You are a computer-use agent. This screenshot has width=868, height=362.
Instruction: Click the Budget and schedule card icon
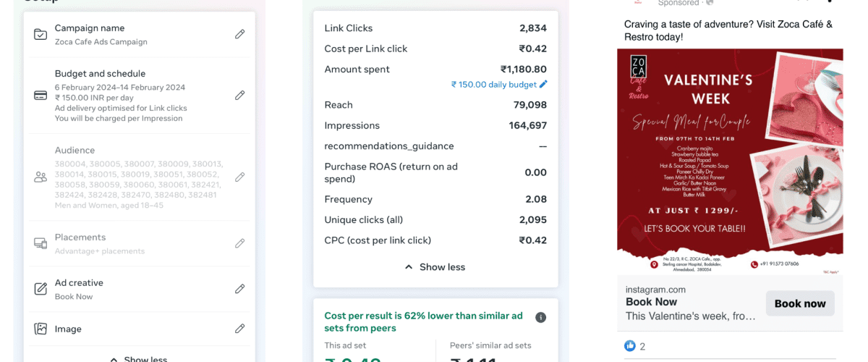point(41,96)
